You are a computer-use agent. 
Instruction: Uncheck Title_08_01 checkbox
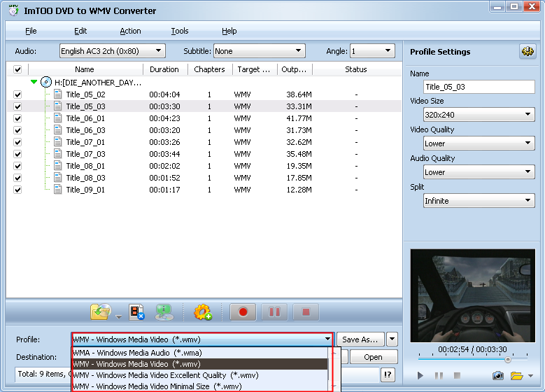(17, 166)
